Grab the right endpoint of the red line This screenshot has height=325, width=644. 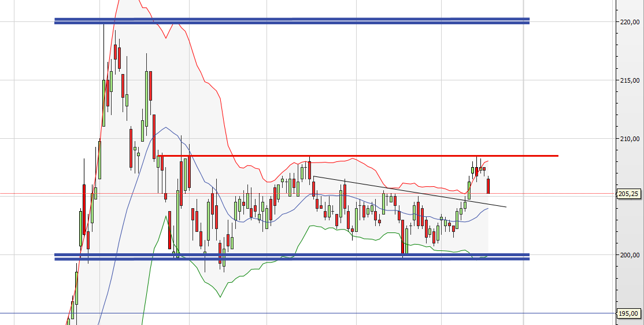[558, 156]
